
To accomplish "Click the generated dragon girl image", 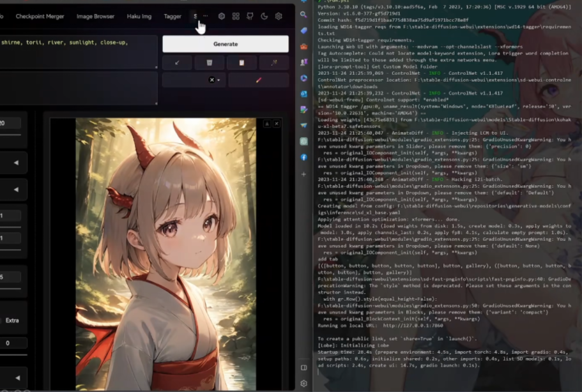I will [166, 254].
